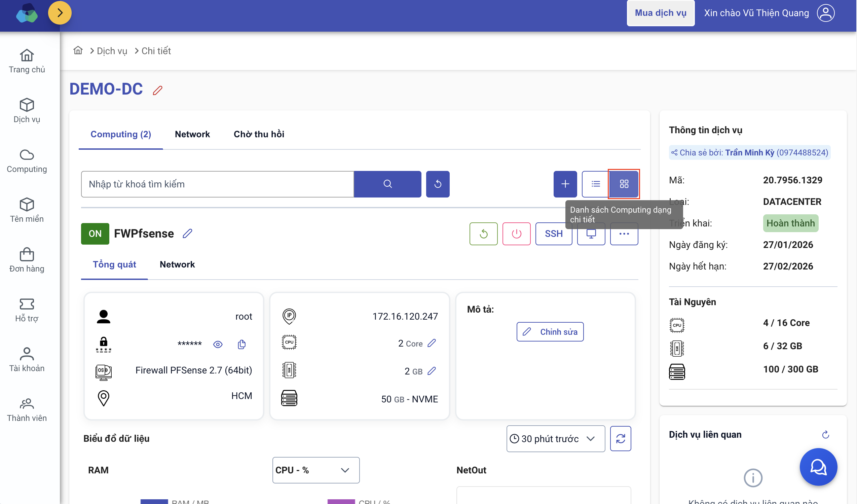Viewport: 857px width, 504px height.
Task: Click the Chỉnh sửa description button
Action: click(x=550, y=332)
